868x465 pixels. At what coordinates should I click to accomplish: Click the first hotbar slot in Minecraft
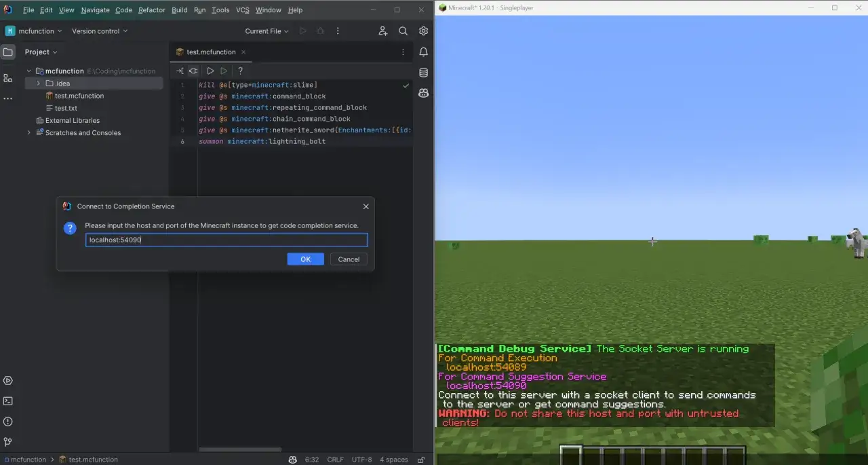coord(571,455)
